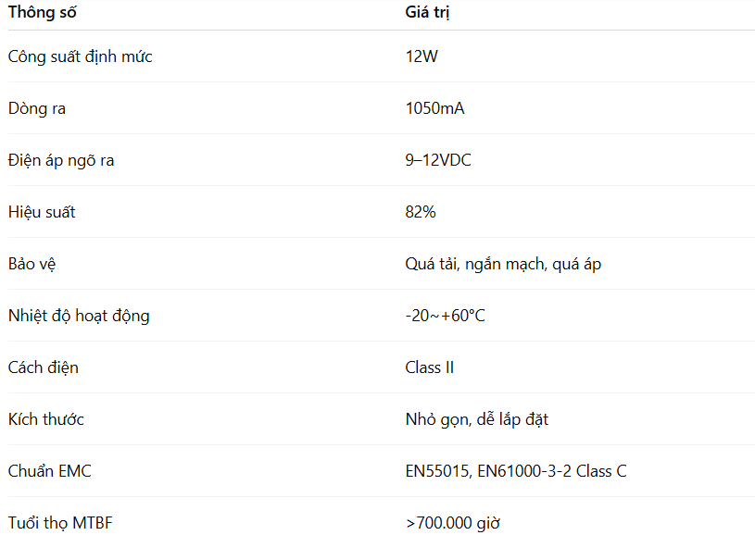Select the "Bảo vệ" row label
Image resolution: width=755 pixels, height=560 pixels.
[32, 264]
